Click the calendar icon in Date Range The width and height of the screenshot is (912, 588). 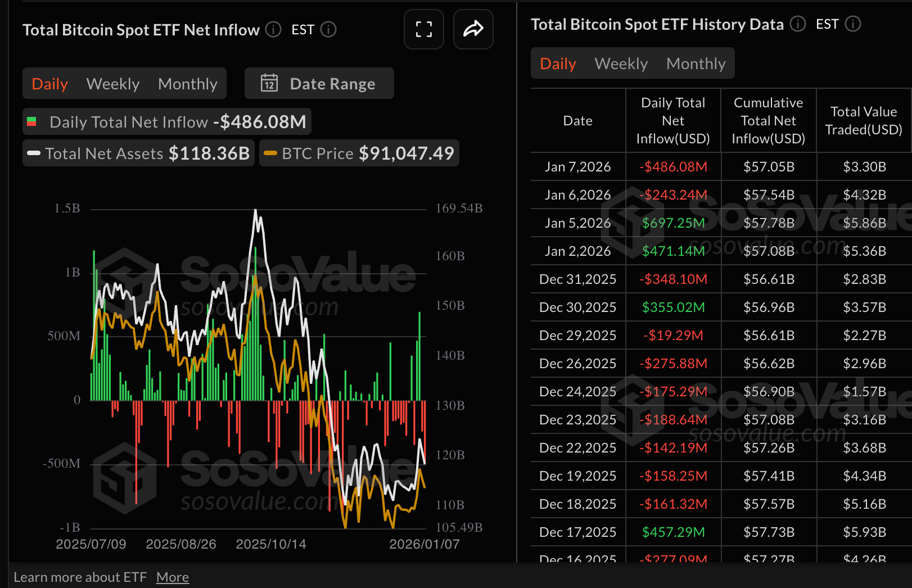270,83
